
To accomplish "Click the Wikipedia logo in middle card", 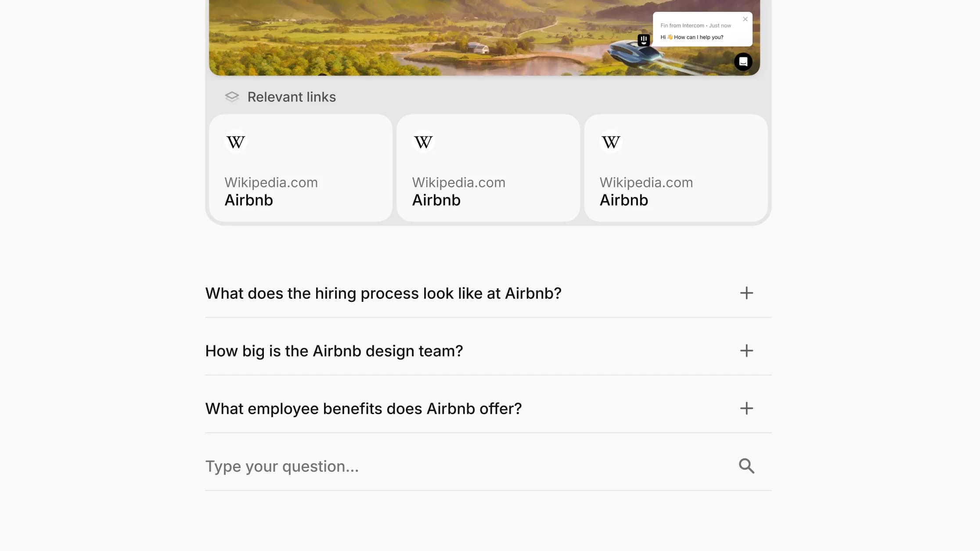I will (423, 142).
